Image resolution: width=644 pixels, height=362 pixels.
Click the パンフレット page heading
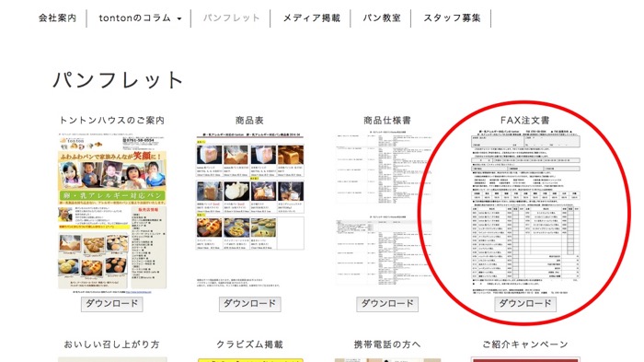coord(119,80)
